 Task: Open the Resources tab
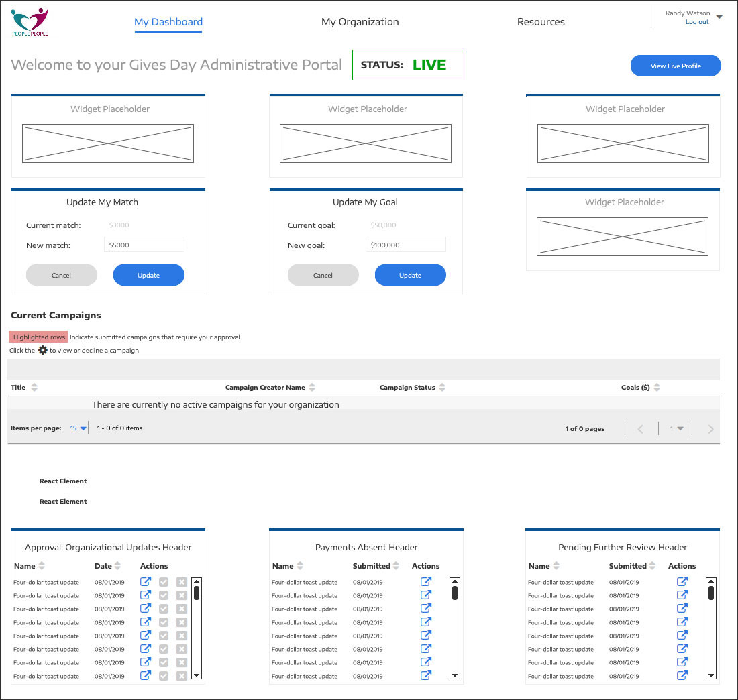[541, 22]
